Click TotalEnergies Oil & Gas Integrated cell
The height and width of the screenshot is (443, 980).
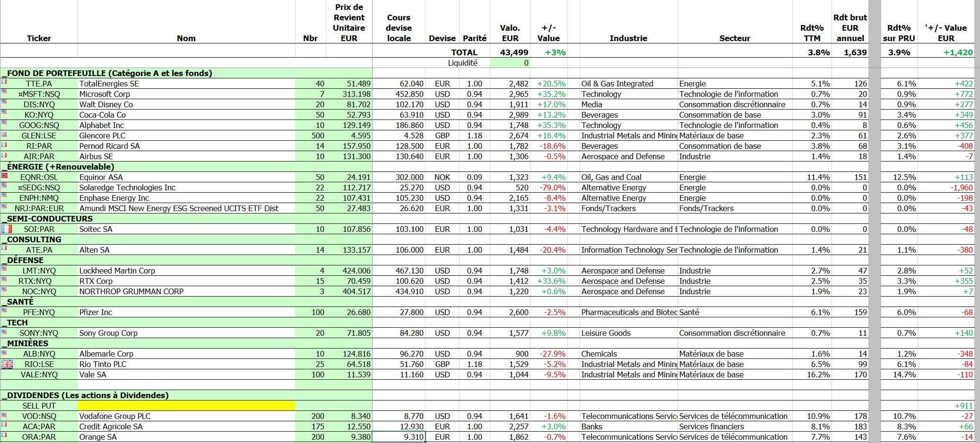628,84
